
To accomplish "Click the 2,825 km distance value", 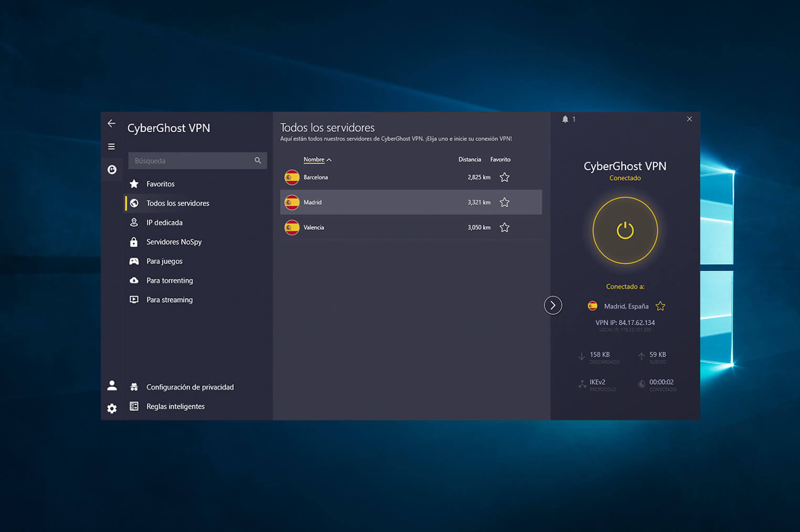I will 479,177.
